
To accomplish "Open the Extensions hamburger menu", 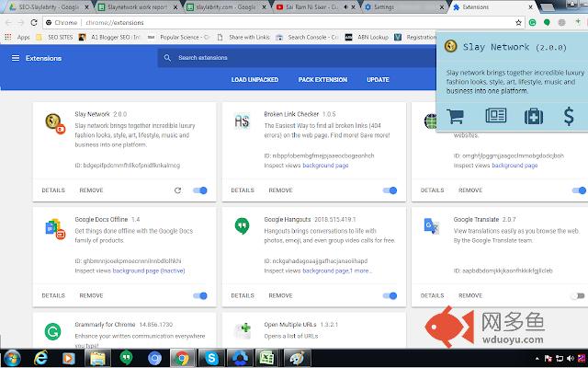I will tap(16, 58).
